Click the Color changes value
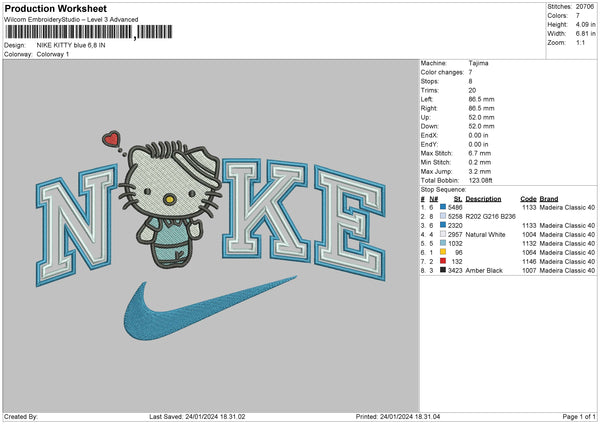 470,72
